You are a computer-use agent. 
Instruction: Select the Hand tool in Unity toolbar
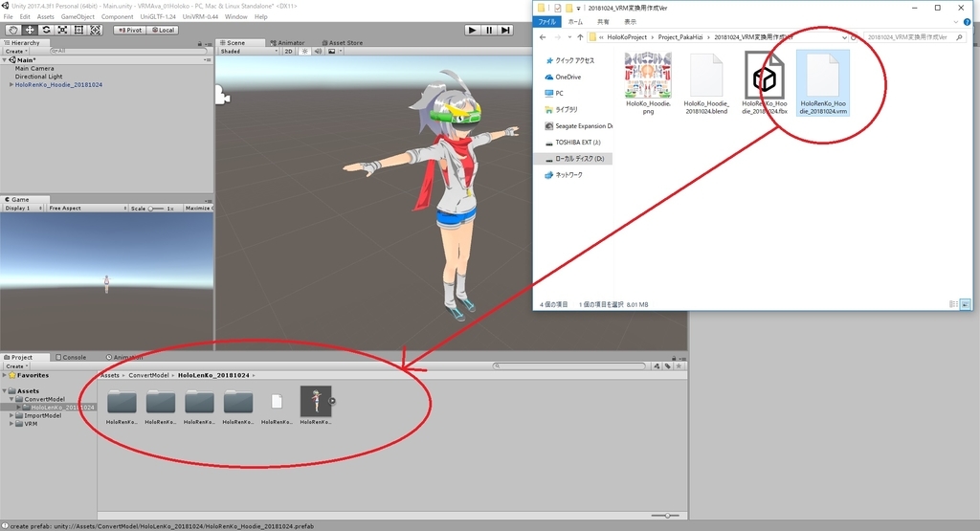coord(12,30)
